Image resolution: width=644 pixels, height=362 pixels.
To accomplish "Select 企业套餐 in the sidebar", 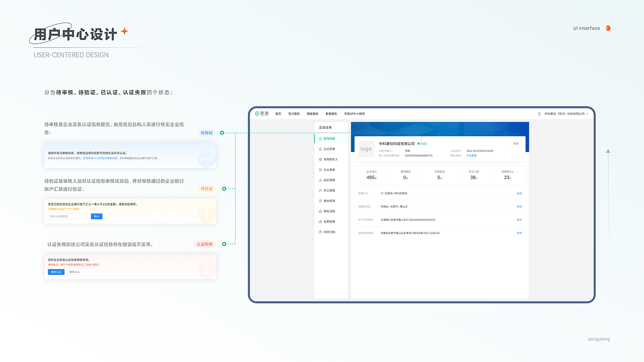I will tap(331, 169).
